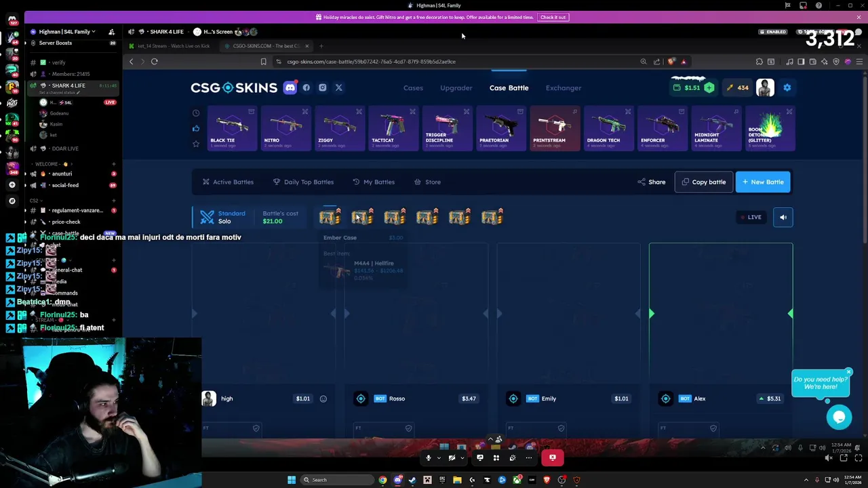
Task: Click the bullets balance 434
Action: [x=738, y=87]
